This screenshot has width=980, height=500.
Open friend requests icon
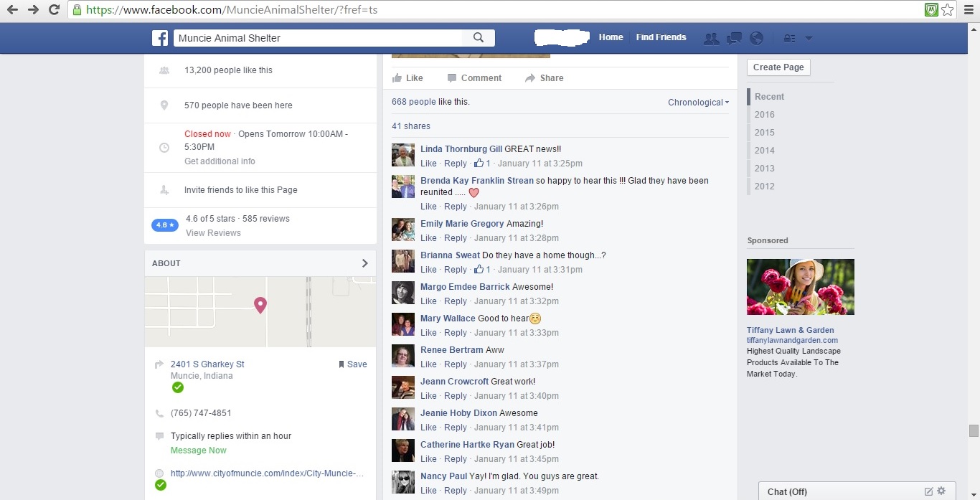coord(711,38)
